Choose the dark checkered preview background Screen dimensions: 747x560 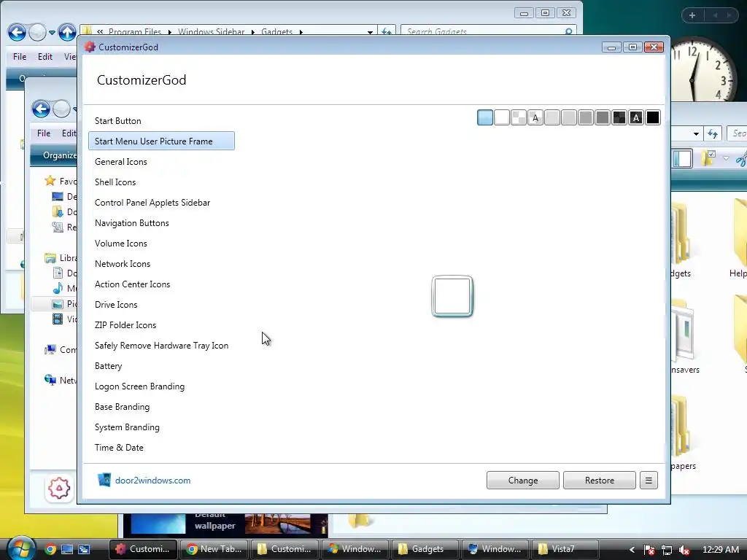click(x=619, y=117)
